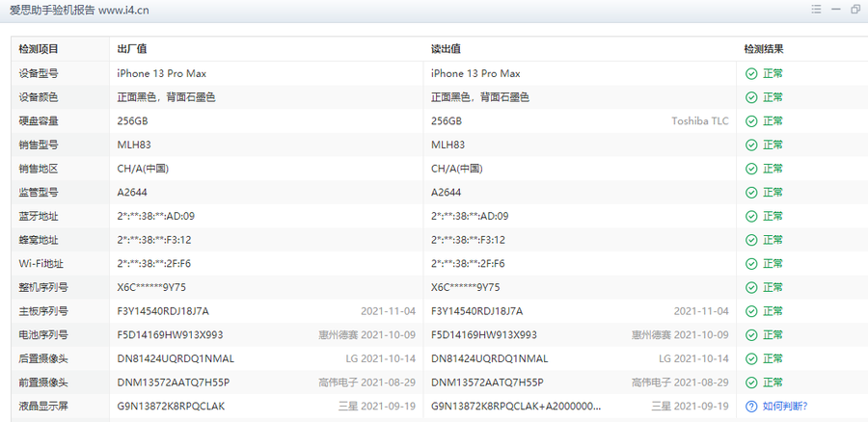The height and width of the screenshot is (422, 868).
Task: Click green check icon for 前置摄像头 row
Action: click(751, 382)
